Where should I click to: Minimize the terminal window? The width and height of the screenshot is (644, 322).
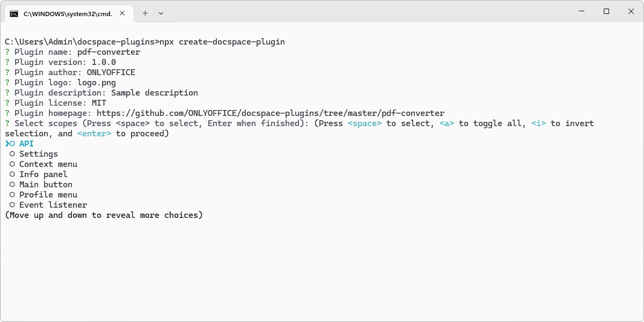(582, 11)
